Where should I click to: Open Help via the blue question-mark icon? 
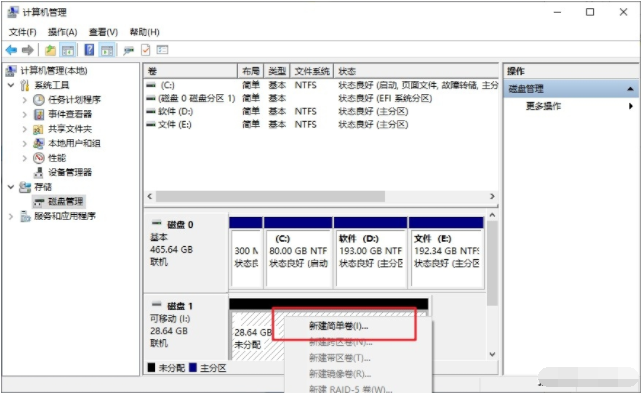coord(89,50)
